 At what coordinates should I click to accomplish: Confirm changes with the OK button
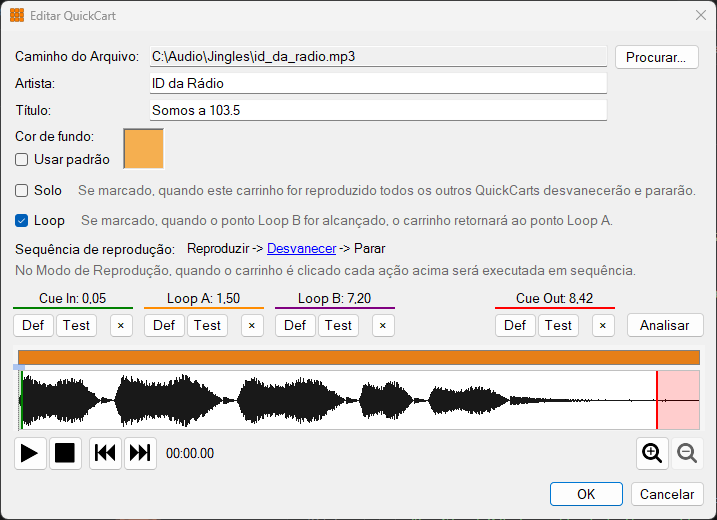(586, 494)
